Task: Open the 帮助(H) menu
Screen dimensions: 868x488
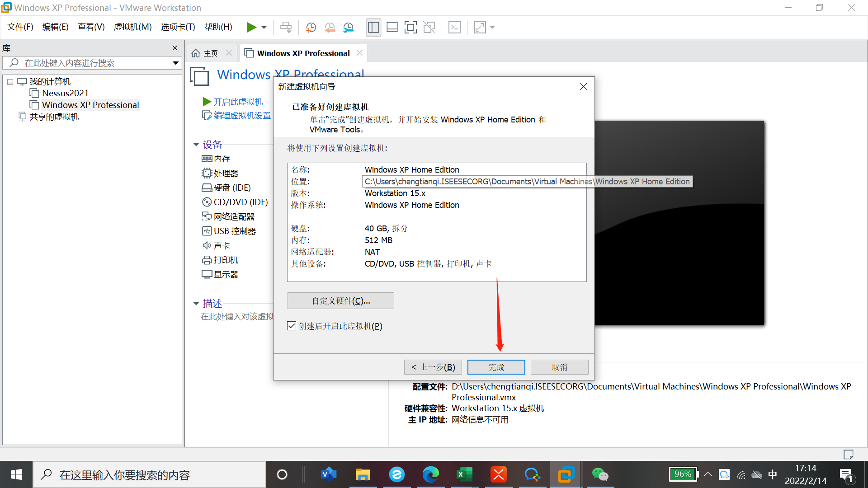Action: click(218, 27)
